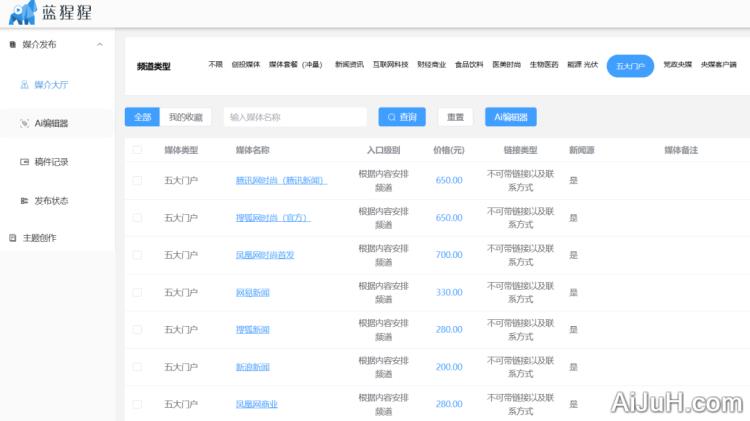Viewport: 750px width, 421px height.
Task: Click the 媒介大厅 sidebar icon
Action: click(x=24, y=85)
